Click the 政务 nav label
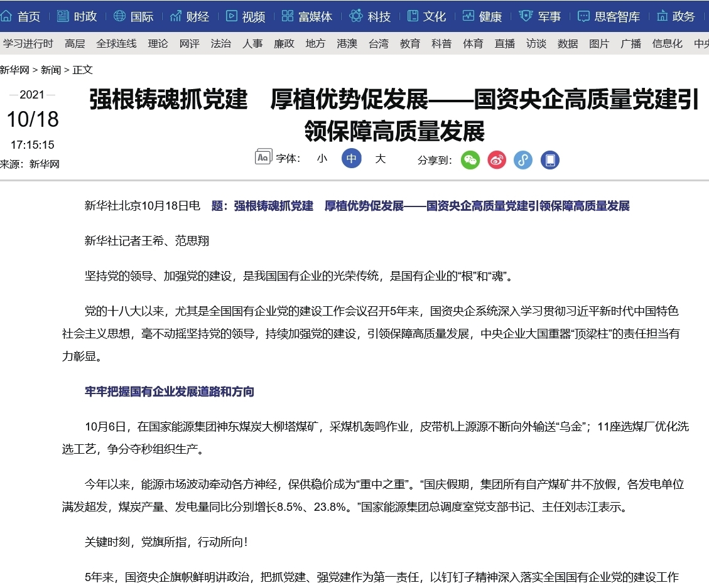The height and width of the screenshot is (588, 709). 683,17
